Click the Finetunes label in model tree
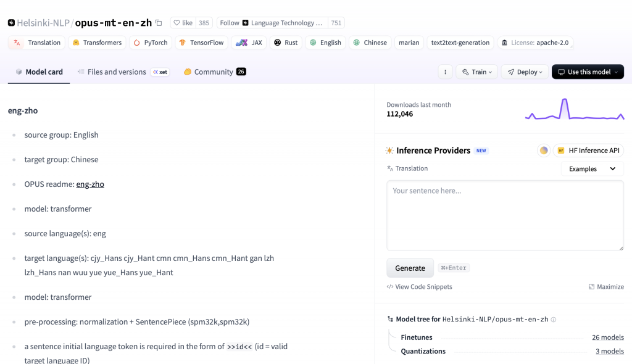632x364 pixels. pos(417,337)
